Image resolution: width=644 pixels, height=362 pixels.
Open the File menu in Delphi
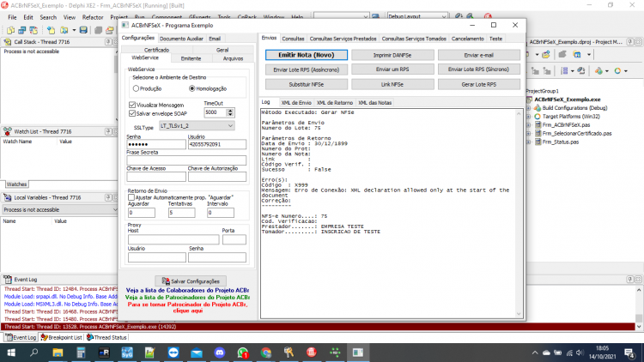pos(12,17)
